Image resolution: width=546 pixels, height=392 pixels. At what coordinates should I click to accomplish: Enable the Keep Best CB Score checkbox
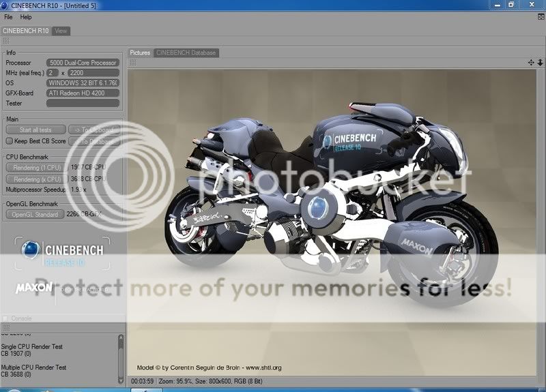pyautogui.click(x=10, y=141)
